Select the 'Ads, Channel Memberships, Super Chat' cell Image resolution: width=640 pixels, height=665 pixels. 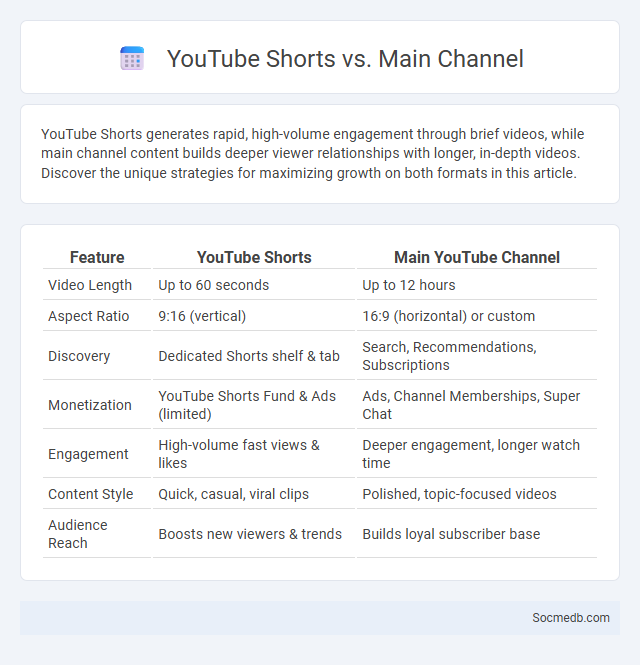coord(477,405)
